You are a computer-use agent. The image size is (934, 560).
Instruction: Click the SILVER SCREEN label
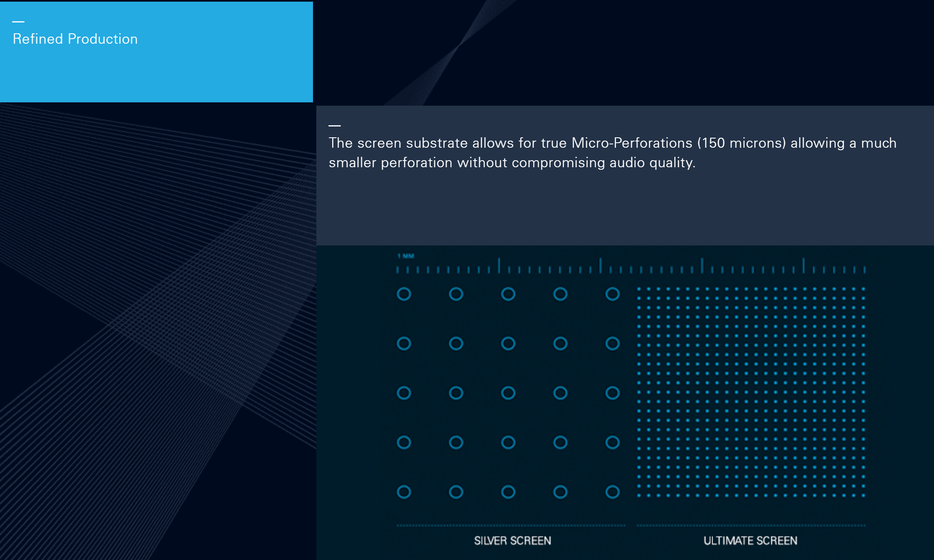tap(512, 540)
